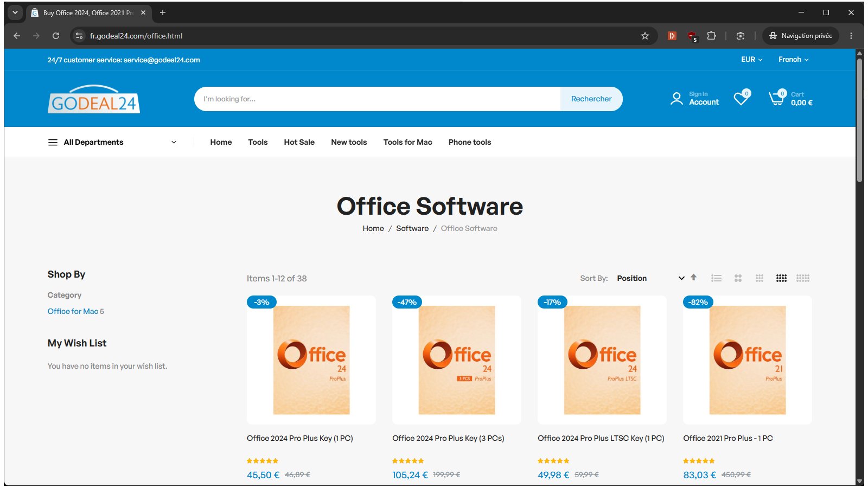
Task: Go to the Home menu item
Action: pyautogui.click(x=221, y=142)
